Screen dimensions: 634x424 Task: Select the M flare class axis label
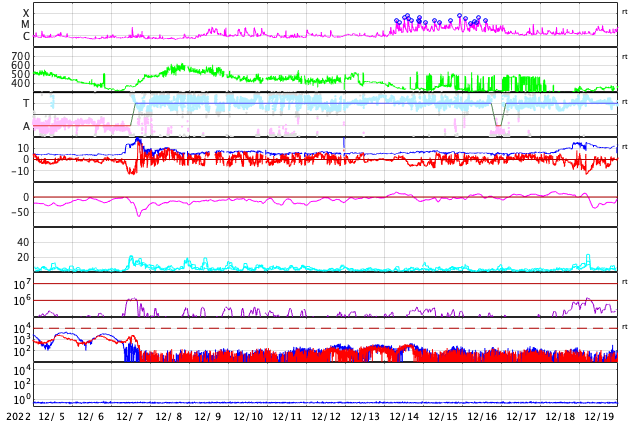tap(25, 25)
